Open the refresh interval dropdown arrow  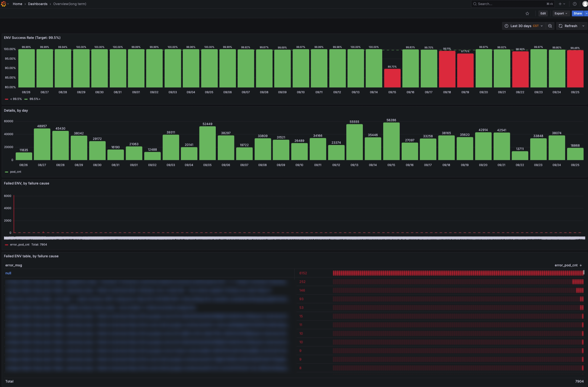pos(583,26)
